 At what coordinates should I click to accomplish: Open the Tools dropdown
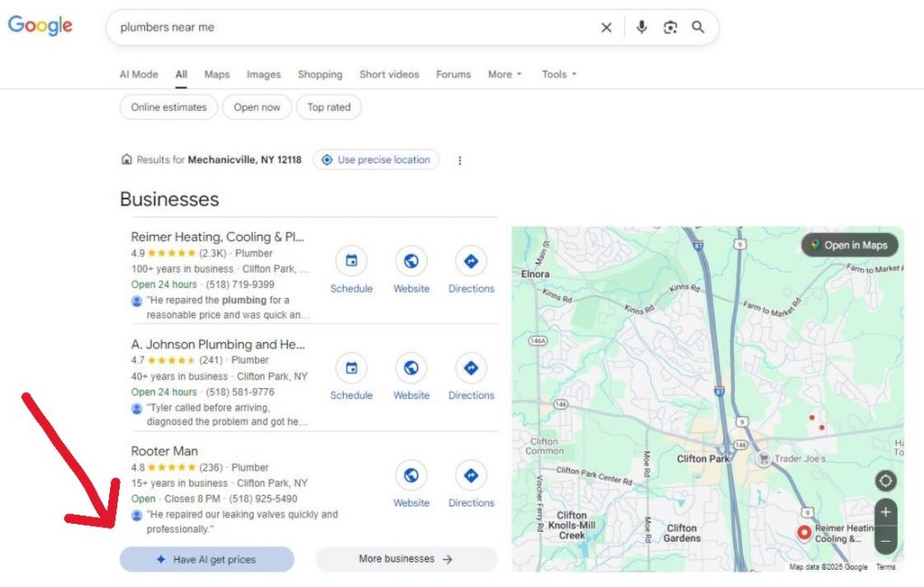pyautogui.click(x=559, y=74)
